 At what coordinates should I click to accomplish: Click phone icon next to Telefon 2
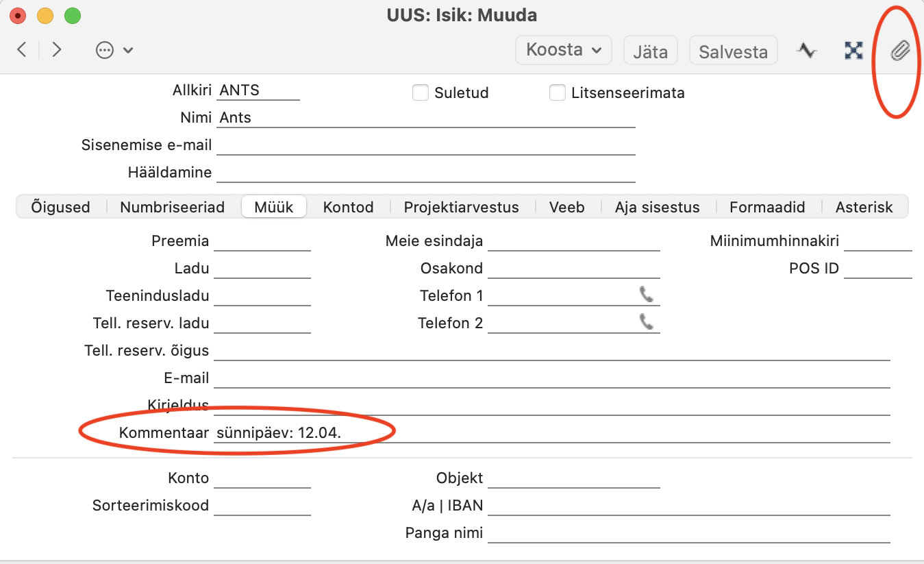pos(647,322)
